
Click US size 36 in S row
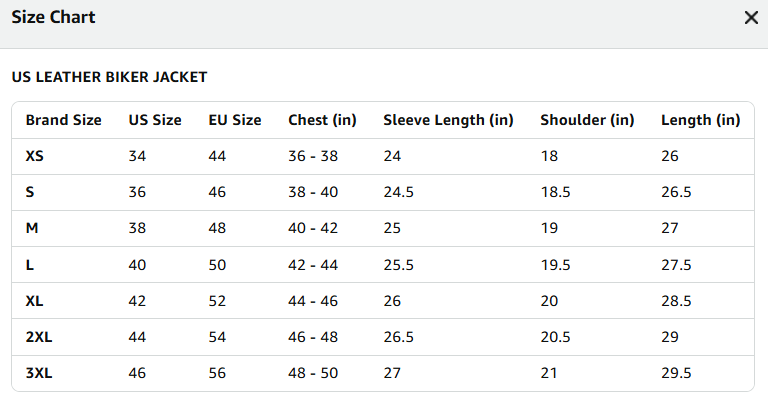(137, 192)
